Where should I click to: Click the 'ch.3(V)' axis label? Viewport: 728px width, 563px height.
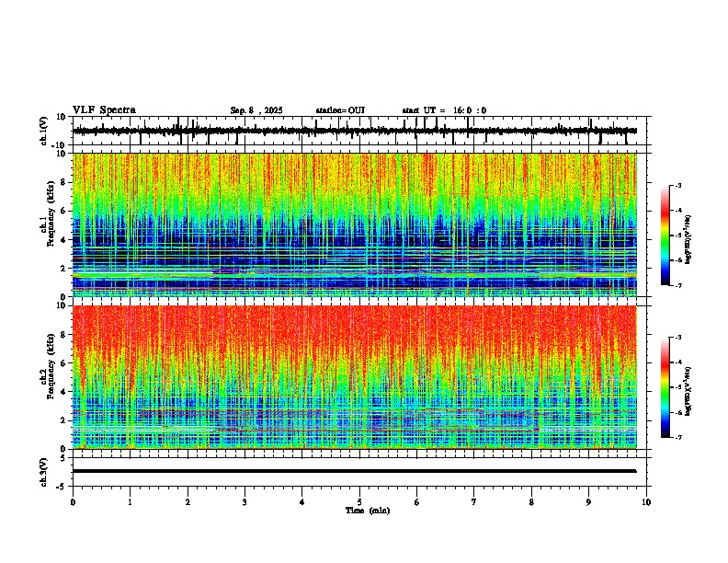click(x=43, y=473)
